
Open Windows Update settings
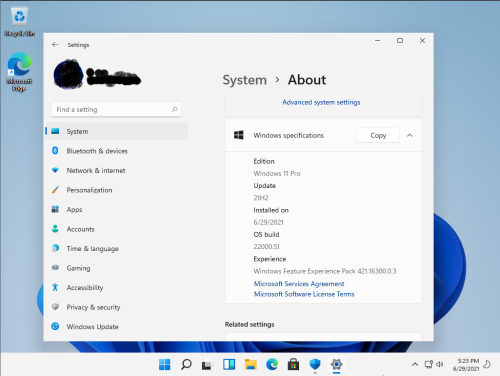click(116, 326)
